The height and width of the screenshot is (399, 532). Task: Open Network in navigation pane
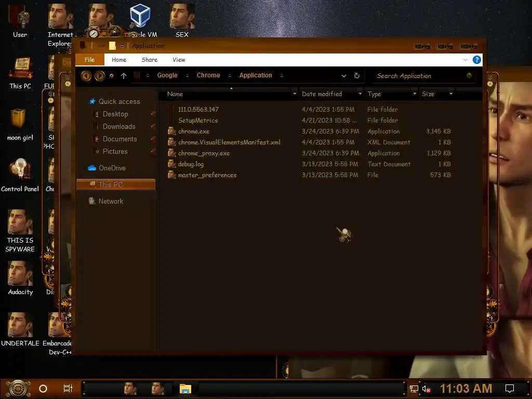click(x=111, y=201)
